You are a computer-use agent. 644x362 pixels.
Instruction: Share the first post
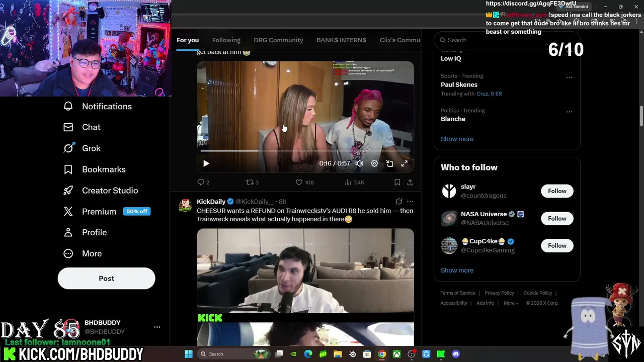[x=410, y=182]
